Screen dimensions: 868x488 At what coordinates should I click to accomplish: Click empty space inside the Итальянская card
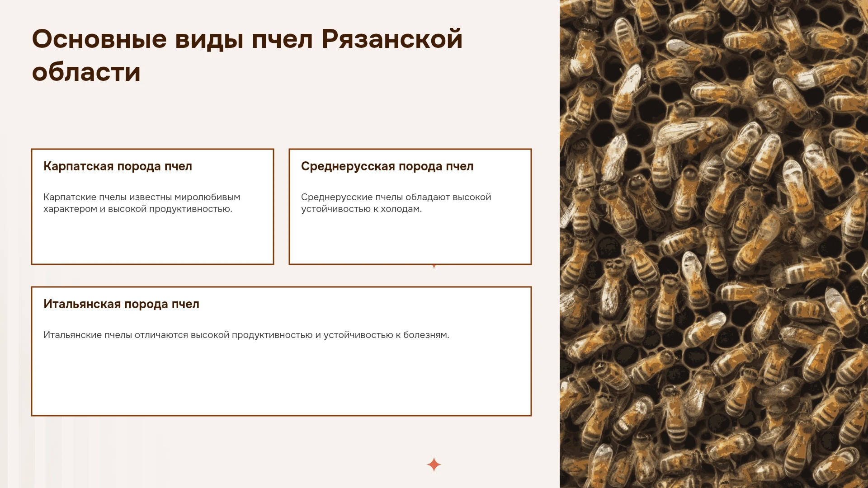point(281,379)
